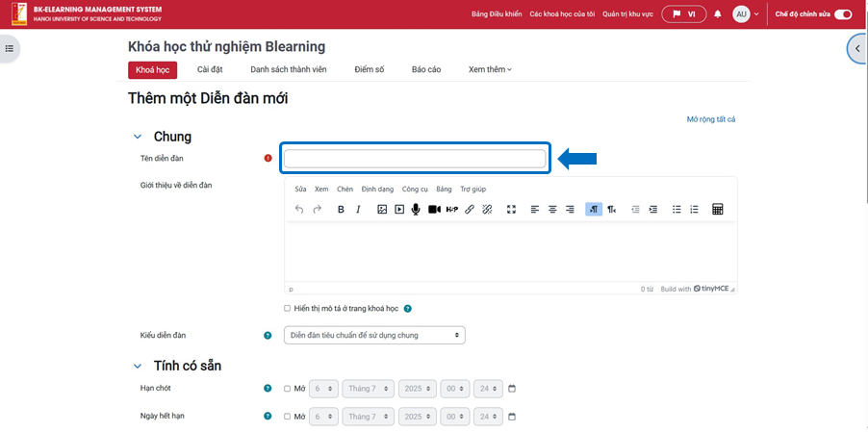This screenshot has height=432, width=868.
Task: Expand the Xem thêm menu
Action: point(490,69)
